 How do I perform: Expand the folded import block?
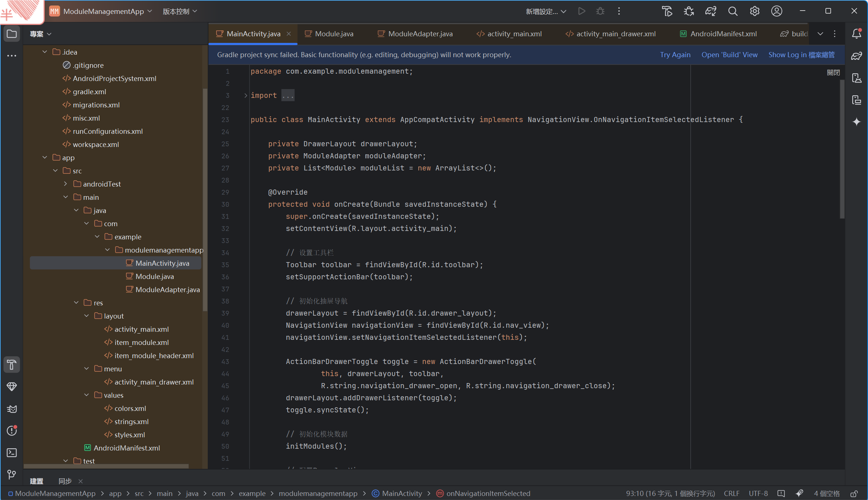(245, 96)
